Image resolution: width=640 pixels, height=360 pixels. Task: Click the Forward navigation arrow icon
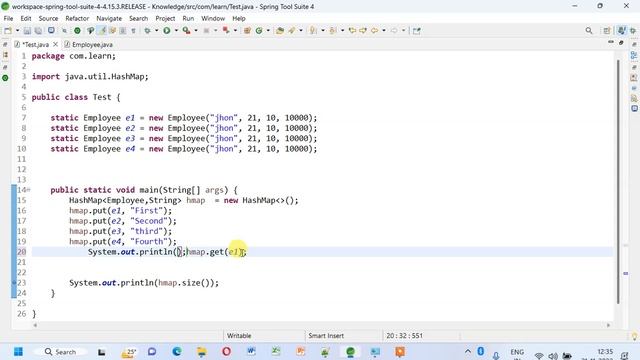click(x=394, y=31)
